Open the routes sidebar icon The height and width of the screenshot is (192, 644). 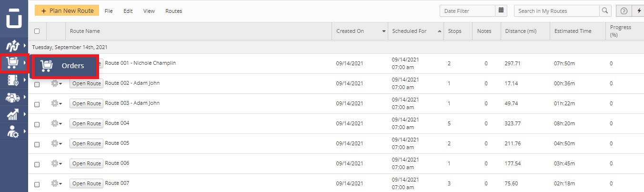12,46
